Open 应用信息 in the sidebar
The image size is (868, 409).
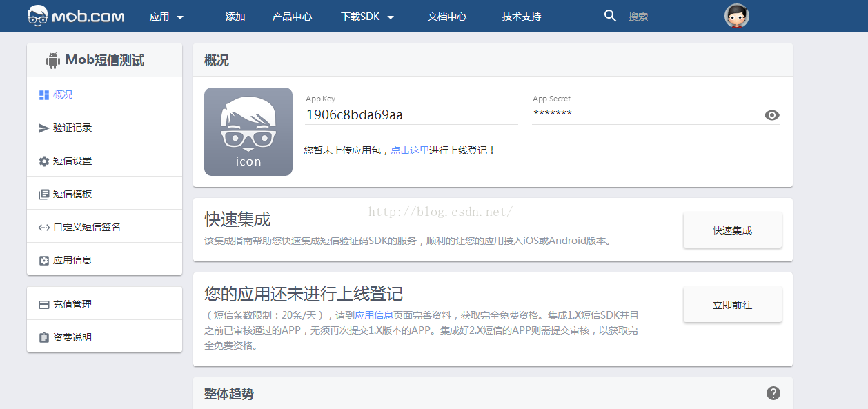point(104,260)
